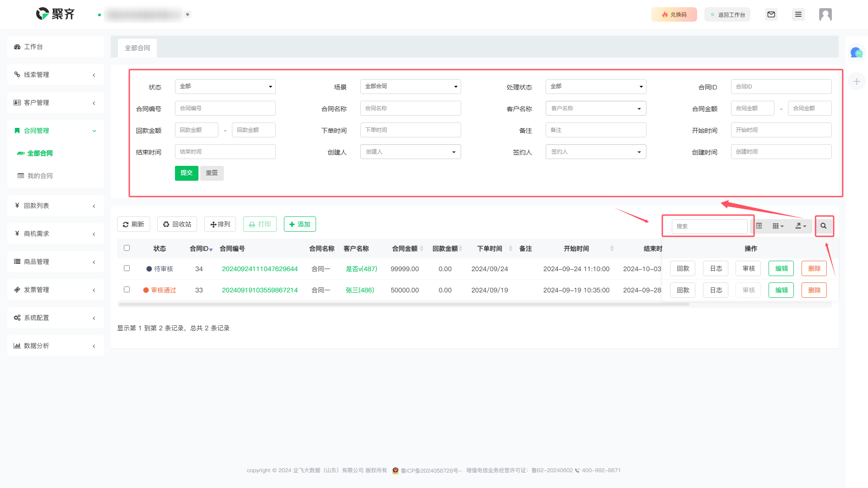Go to 工作台 in the sidebar
This screenshot has width=868, height=488.
56,47
